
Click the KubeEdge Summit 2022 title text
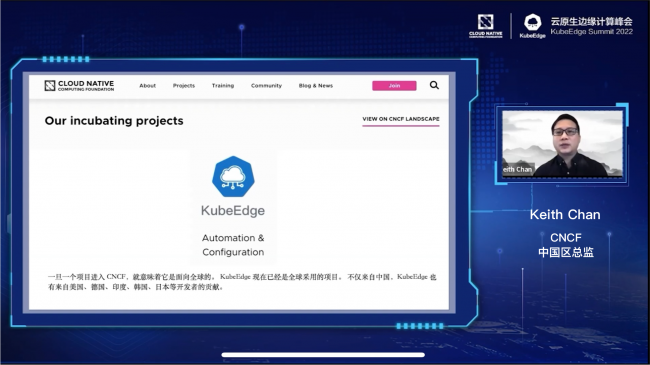coord(592,32)
